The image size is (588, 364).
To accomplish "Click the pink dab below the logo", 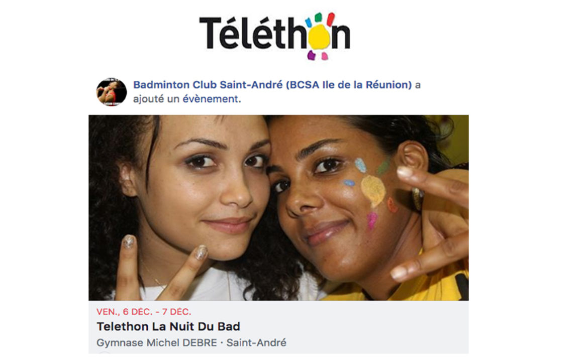I will coord(324,56).
